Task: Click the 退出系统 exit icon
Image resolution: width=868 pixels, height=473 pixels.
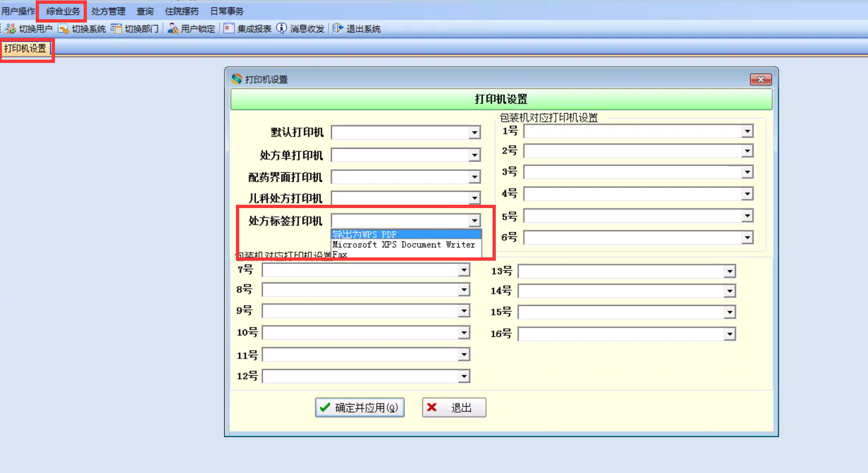Action: click(338, 29)
